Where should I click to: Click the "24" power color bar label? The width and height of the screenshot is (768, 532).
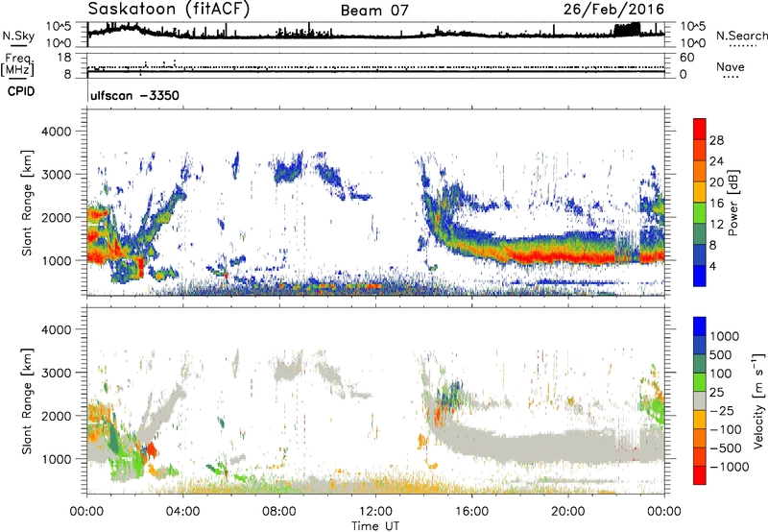[716, 161]
